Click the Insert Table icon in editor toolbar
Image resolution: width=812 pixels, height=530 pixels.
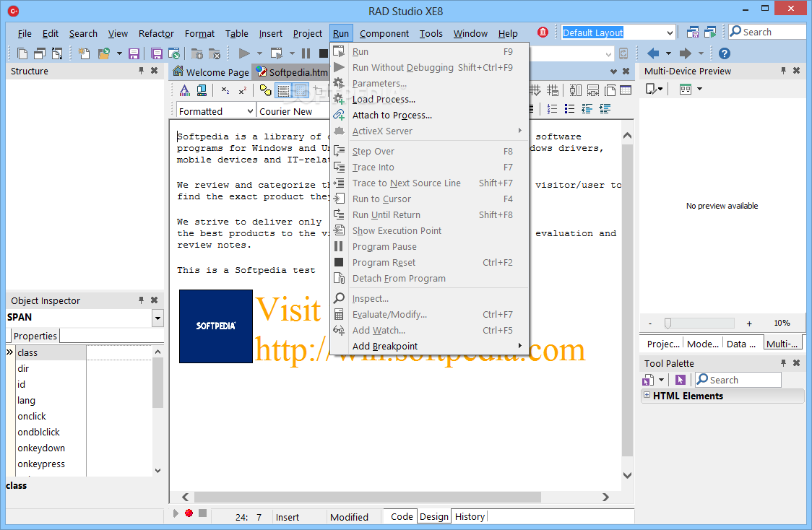(x=626, y=90)
